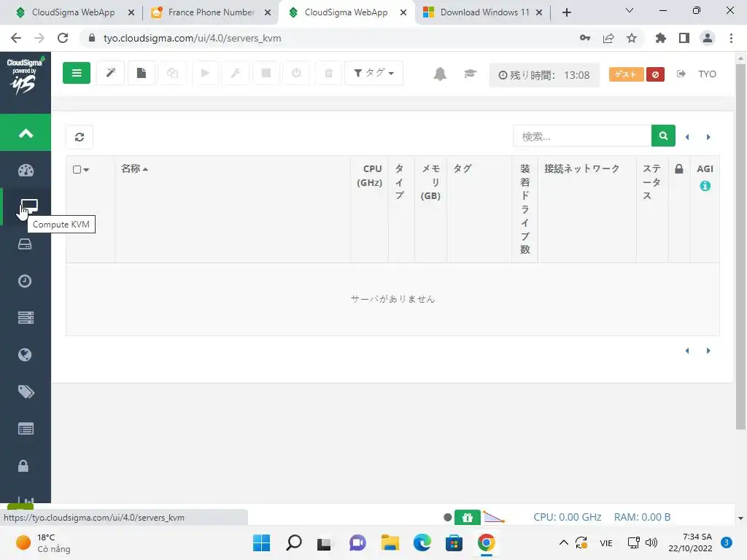Image resolution: width=747 pixels, height=560 pixels.
Task: Open notifications bell icon
Action: [x=440, y=74]
